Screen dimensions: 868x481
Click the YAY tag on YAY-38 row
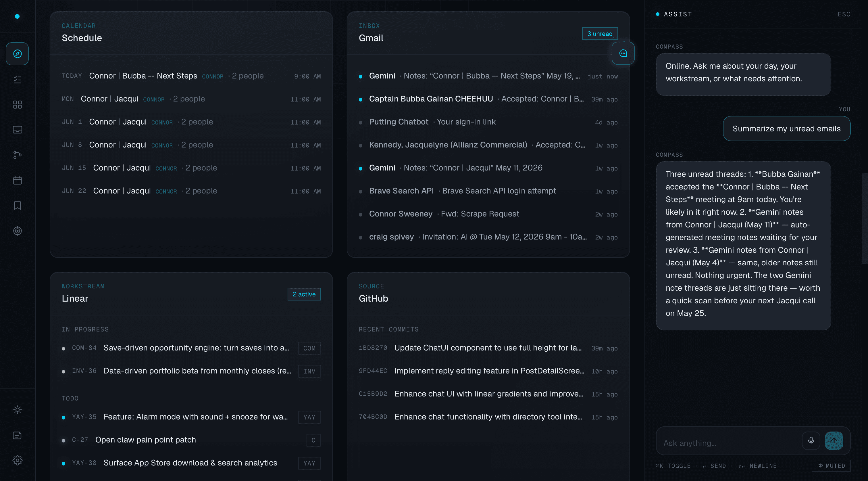click(309, 463)
